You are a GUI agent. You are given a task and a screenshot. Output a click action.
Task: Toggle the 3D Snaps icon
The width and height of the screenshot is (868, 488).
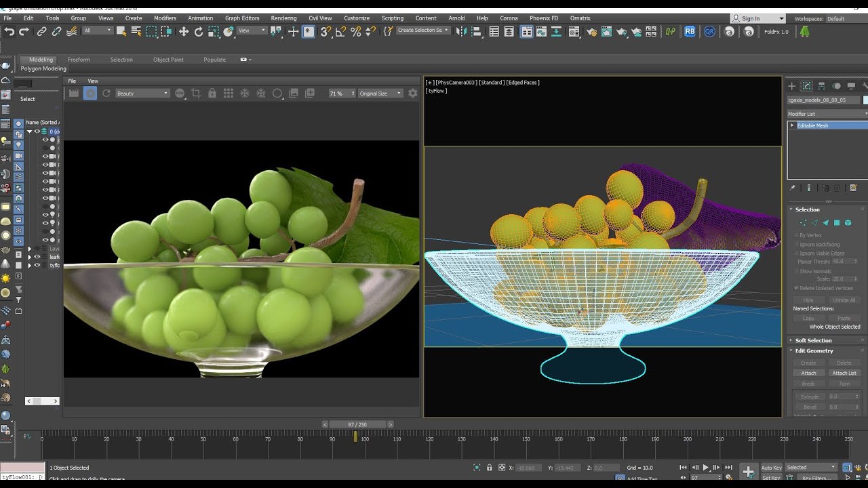[325, 31]
